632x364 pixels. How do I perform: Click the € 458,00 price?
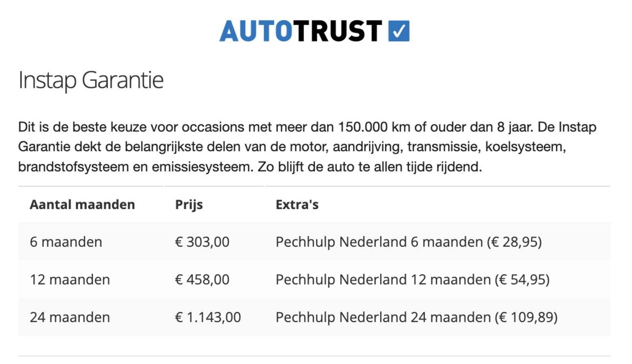(x=202, y=279)
